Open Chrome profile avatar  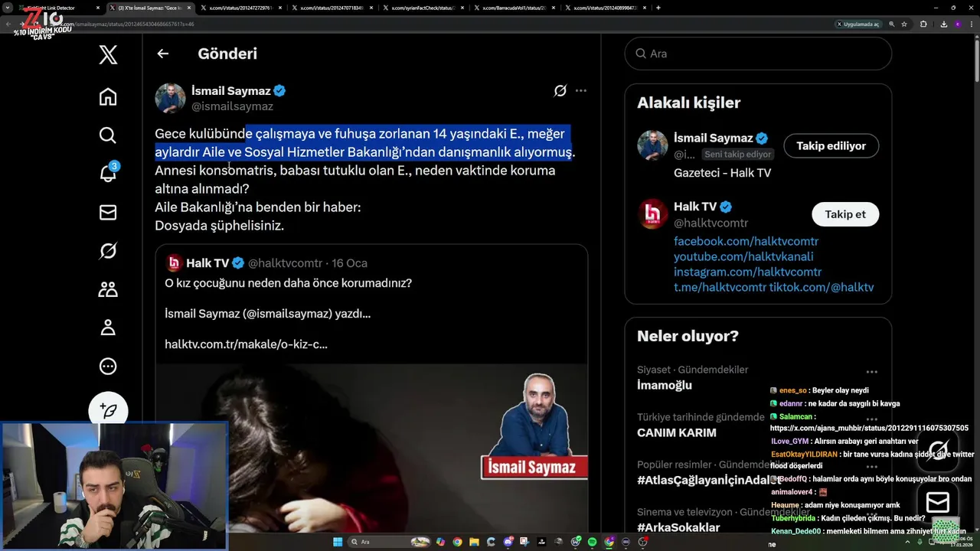[957, 24]
